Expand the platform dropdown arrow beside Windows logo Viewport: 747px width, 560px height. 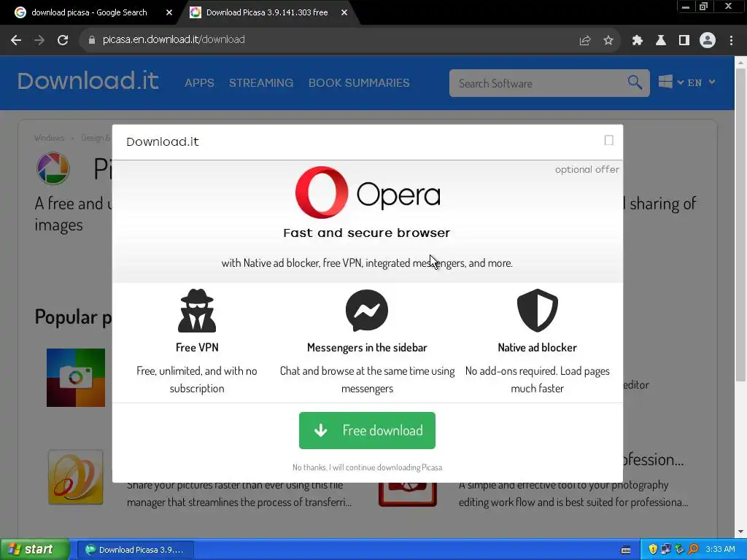click(x=681, y=82)
